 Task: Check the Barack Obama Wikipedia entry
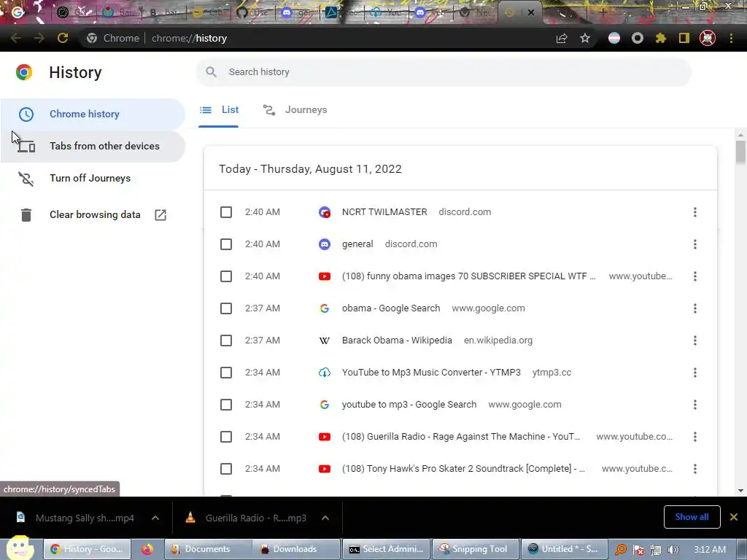pyautogui.click(x=226, y=341)
